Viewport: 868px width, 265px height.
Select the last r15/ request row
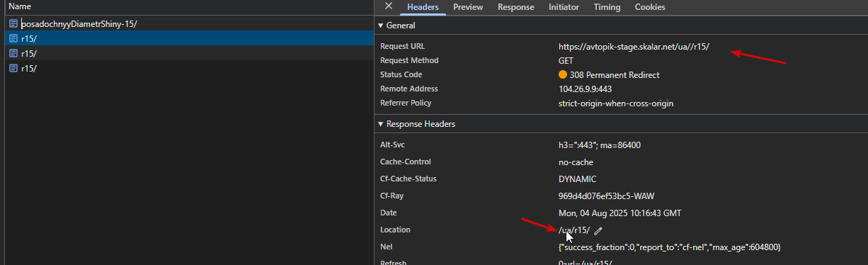click(x=187, y=69)
